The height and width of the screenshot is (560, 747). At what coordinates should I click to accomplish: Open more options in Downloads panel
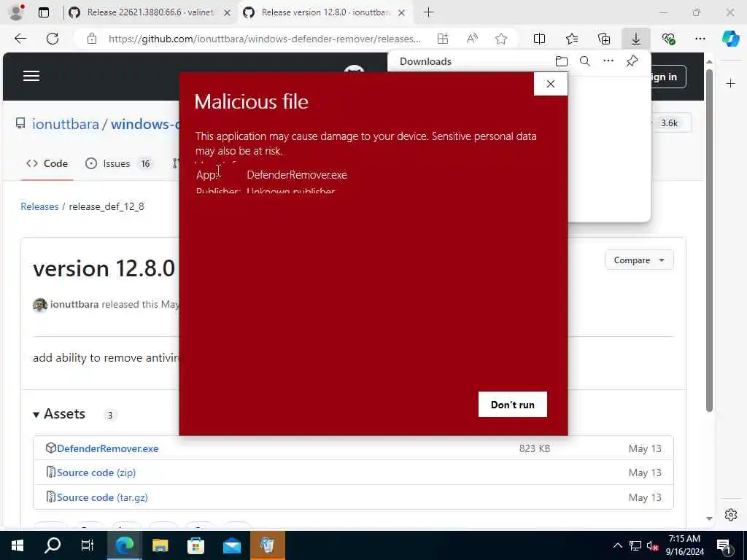608,61
